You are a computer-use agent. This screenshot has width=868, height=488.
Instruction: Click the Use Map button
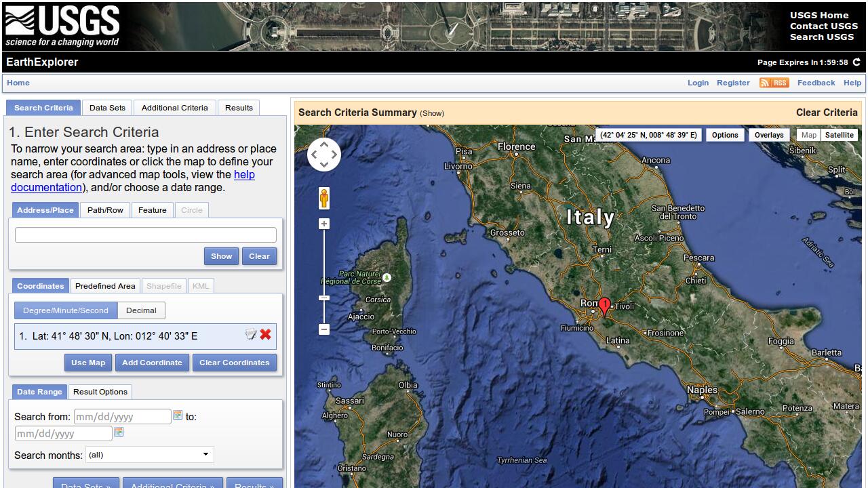pos(88,363)
